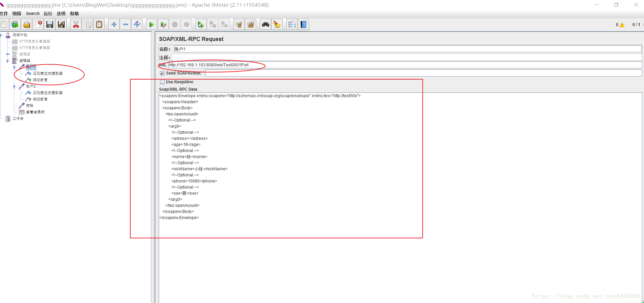
Task: Click the Function Helper list icon
Action: [x=292, y=24]
